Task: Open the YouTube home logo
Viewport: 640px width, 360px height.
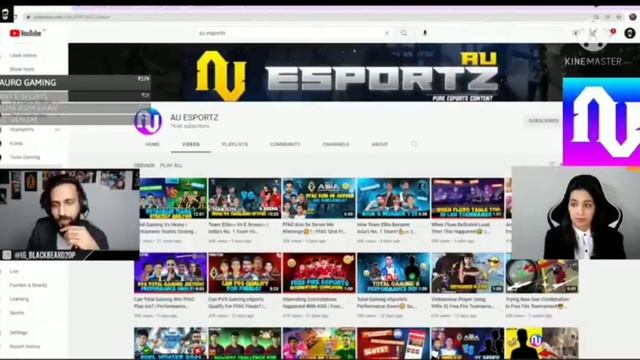Action: pos(25,33)
